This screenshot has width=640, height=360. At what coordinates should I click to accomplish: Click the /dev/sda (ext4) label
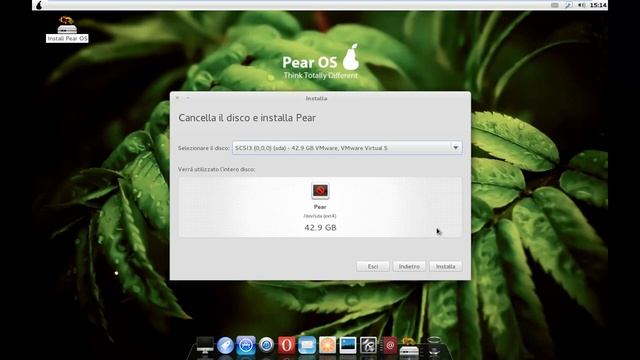coord(320,216)
